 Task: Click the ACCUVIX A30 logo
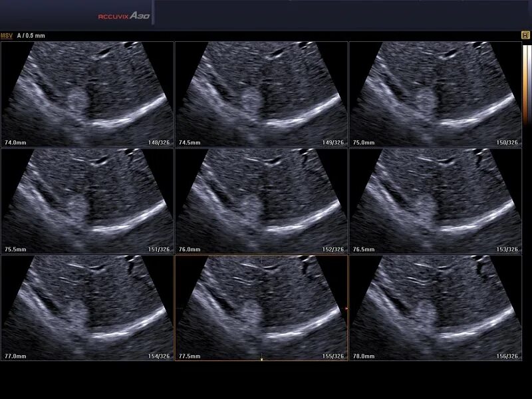tap(124, 15)
